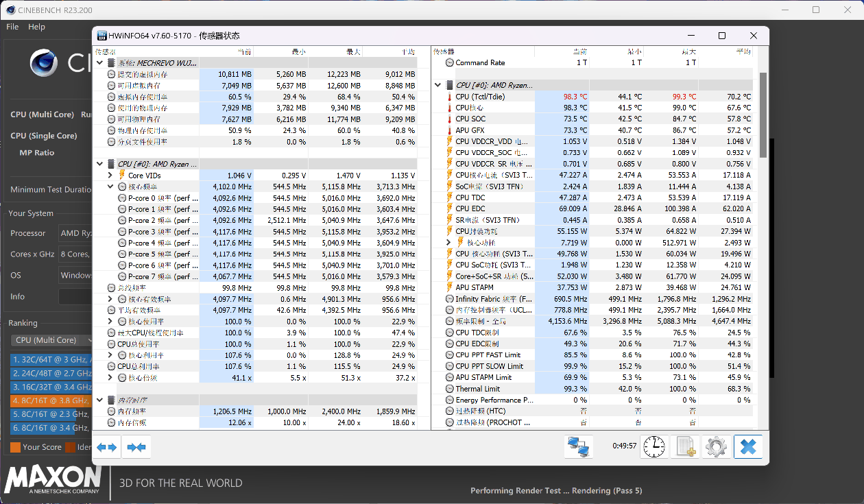Collapse the MECHREVO system sensor group
This screenshot has width=864, height=504.
click(101, 63)
